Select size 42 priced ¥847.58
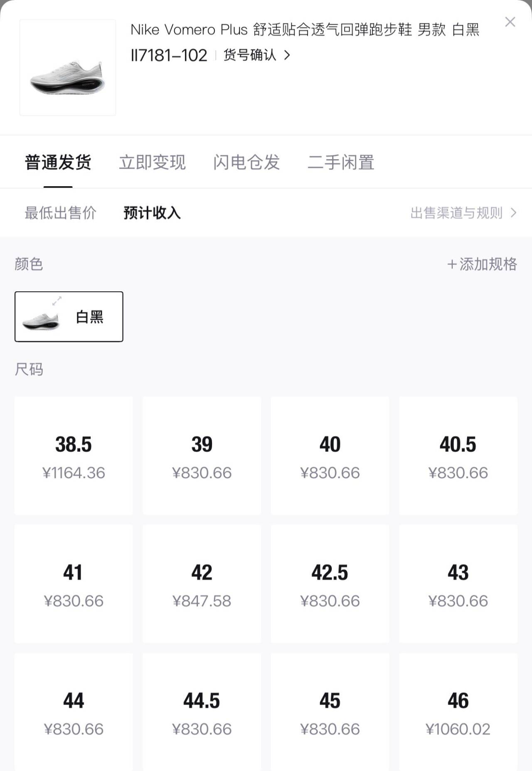Image resolution: width=532 pixels, height=771 pixels. pyautogui.click(x=202, y=584)
